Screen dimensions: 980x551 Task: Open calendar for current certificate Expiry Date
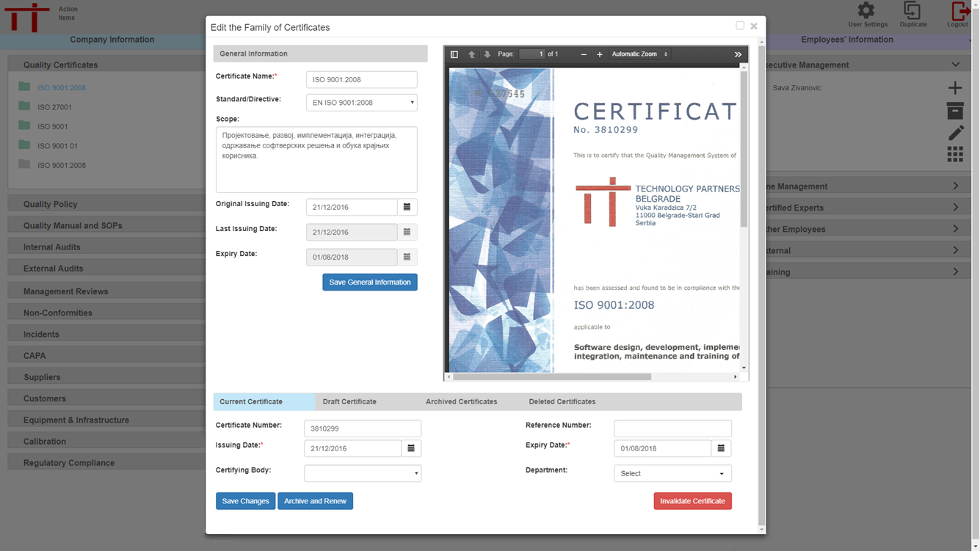[721, 448]
